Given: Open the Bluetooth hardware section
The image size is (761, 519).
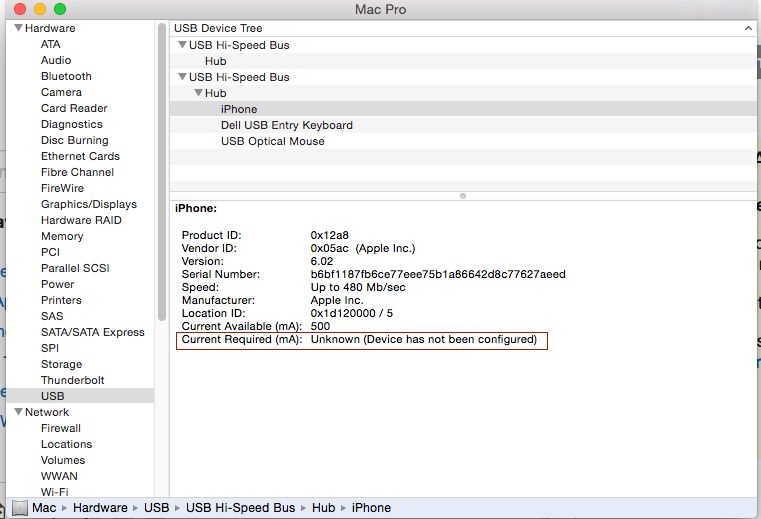Looking at the screenshot, I should pos(66,76).
